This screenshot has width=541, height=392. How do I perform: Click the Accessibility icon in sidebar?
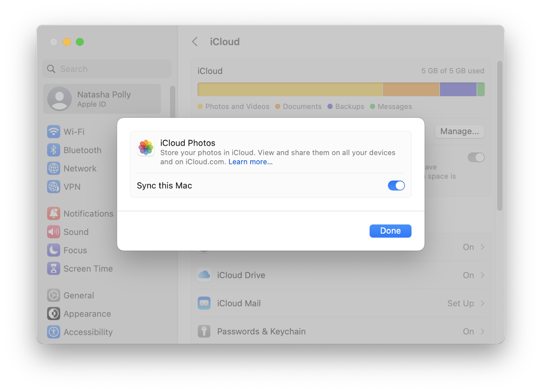53,332
